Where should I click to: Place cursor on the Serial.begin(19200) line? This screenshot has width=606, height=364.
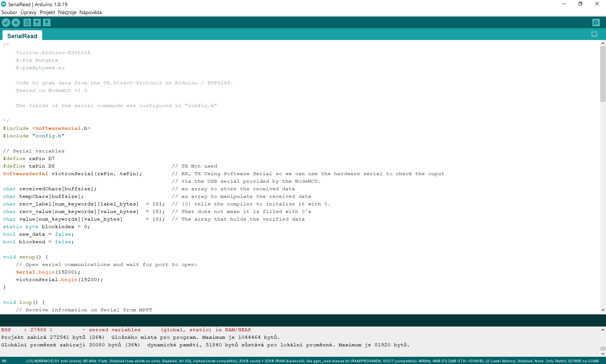pyautogui.click(x=48, y=272)
